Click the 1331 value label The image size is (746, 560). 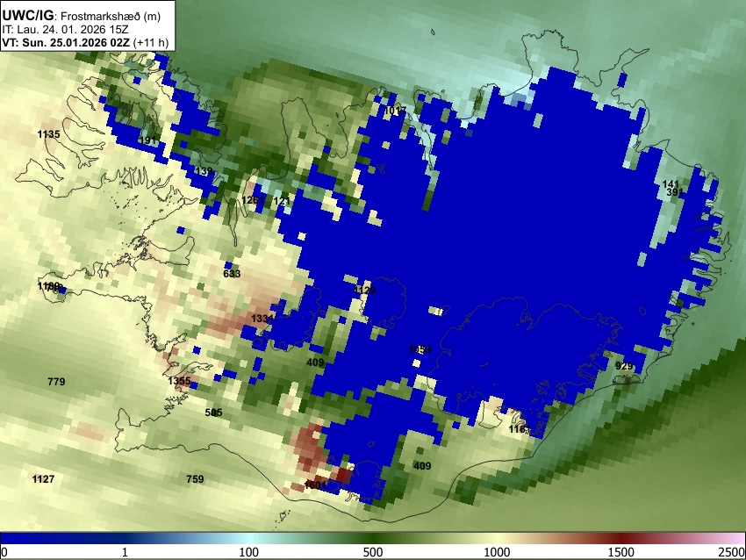tap(262, 319)
